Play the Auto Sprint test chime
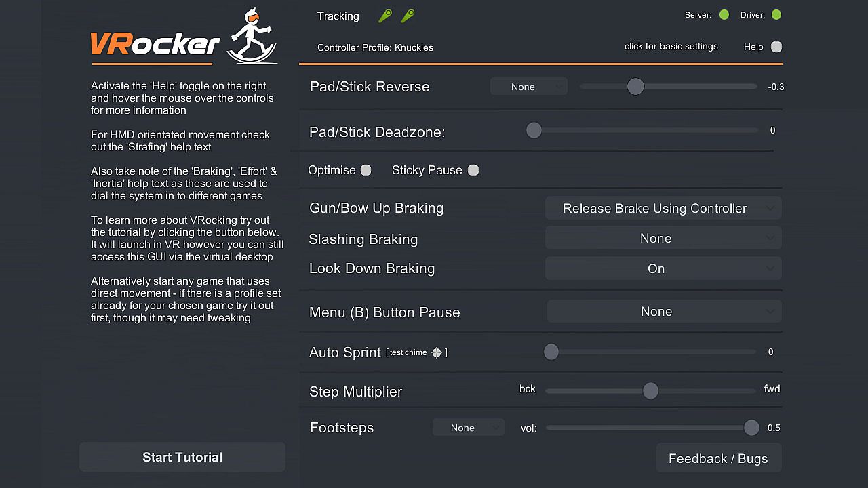The image size is (868, 488). click(x=437, y=352)
